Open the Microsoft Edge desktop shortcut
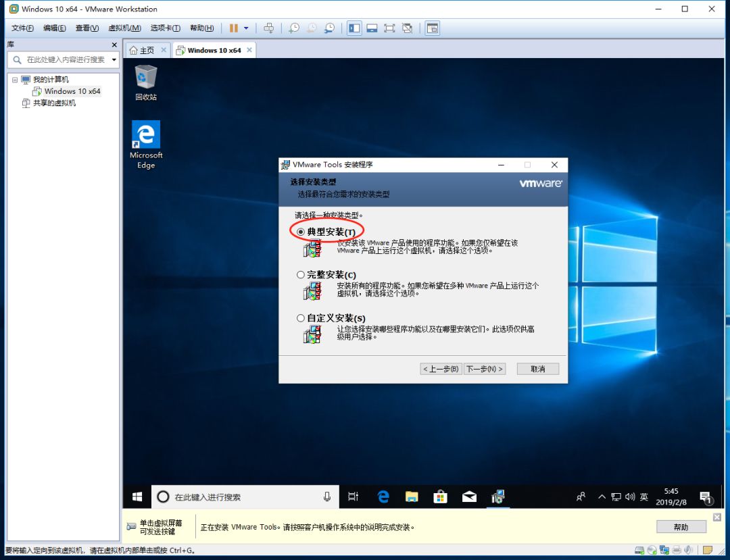This screenshot has width=730, height=560. point(146,145)
